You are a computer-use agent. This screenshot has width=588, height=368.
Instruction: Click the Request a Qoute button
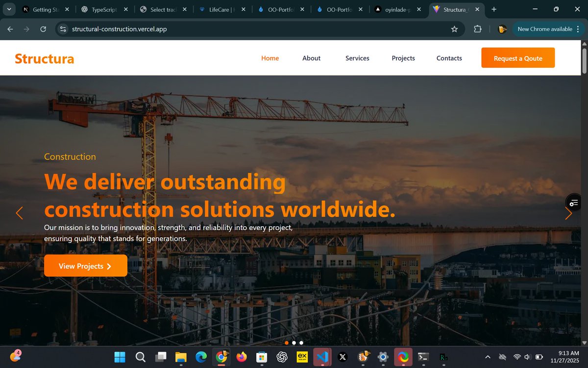click(517, 57)
